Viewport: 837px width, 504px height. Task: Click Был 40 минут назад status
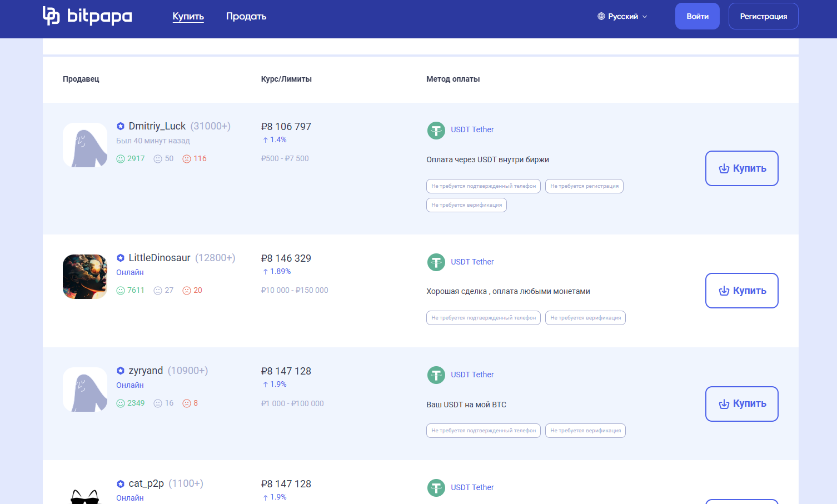(x=153, y=141)
